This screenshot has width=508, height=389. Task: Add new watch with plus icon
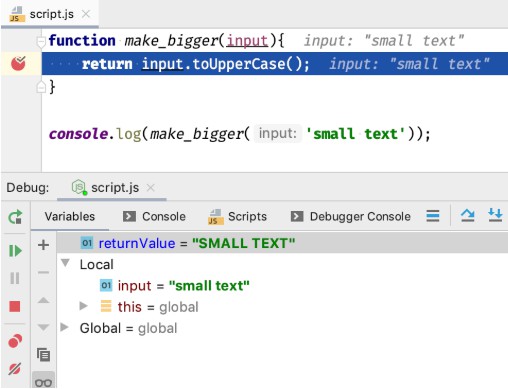(43, 245)
